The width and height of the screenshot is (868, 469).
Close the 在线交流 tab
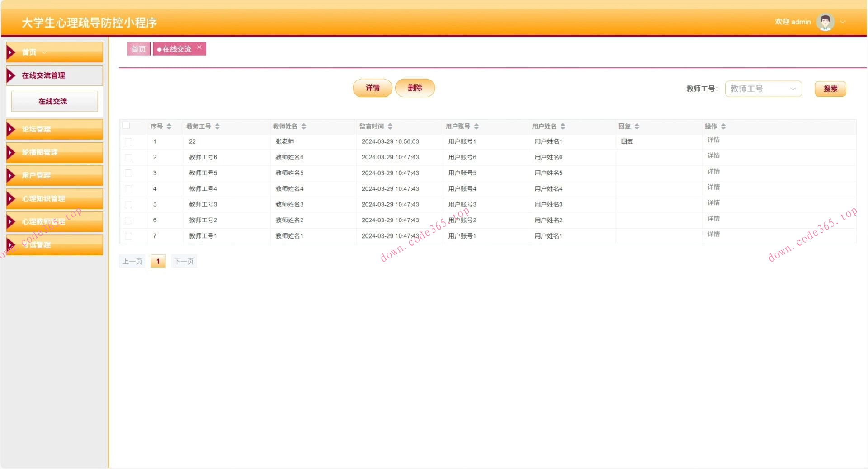tap(199, 47)
